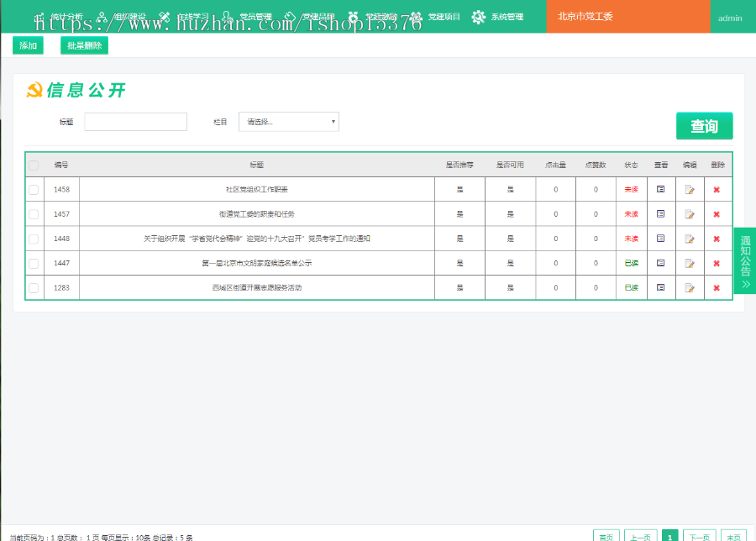
Task: Click the 编号 column header
Action: coord(61,165)
